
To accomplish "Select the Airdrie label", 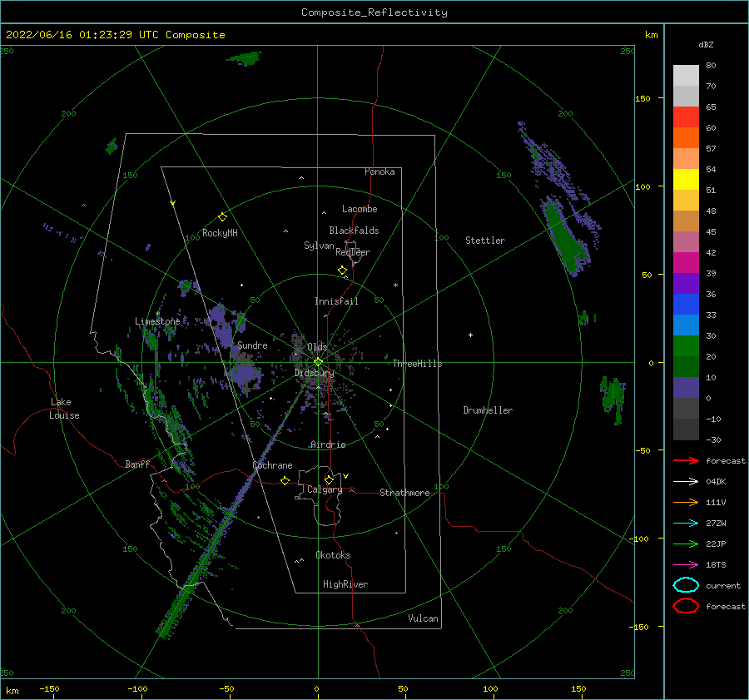I will 328,444.
